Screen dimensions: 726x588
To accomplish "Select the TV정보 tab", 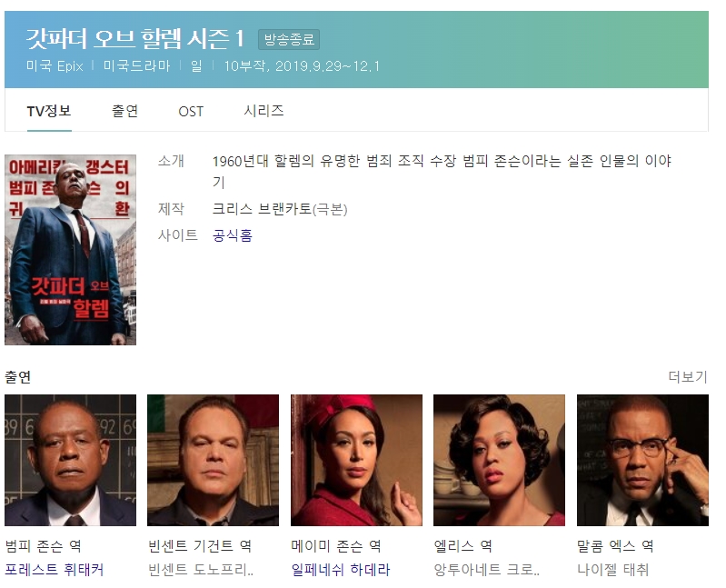I will click(49, 111).
